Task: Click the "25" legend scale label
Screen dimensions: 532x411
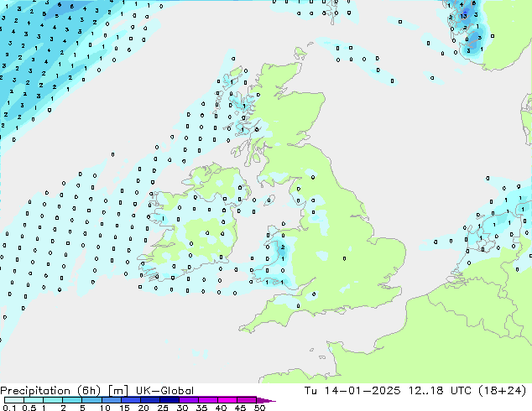Action: pos(163,408)
